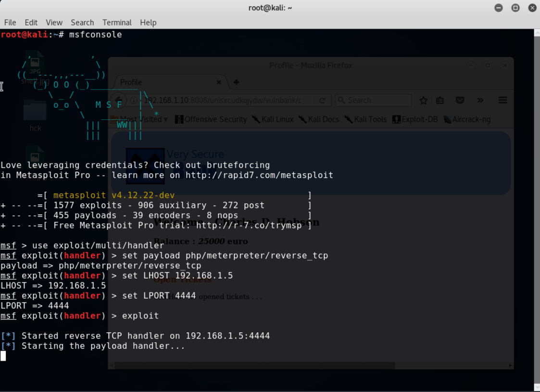Image resolution: width=540 pixels, height=392 pixels.
Task: Reload the page in Firefox
Action: click(322, 100)
